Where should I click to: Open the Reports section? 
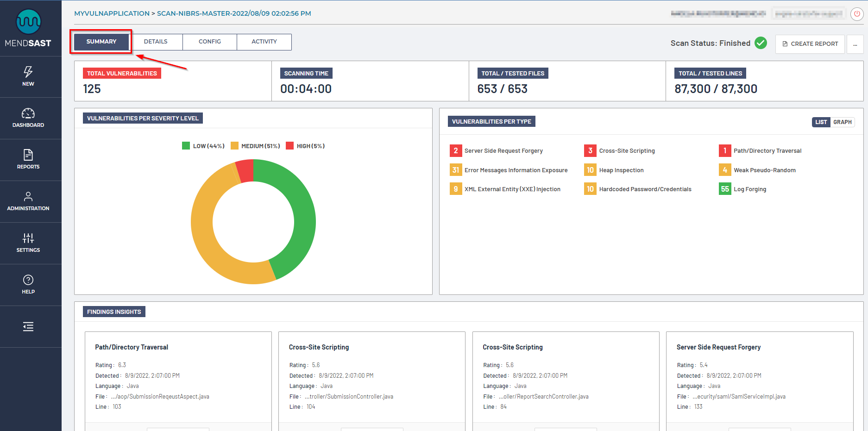[28, 160]
